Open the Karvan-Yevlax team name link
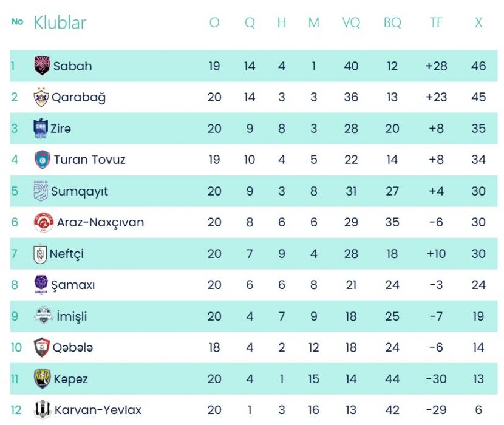This screenshot has width=504, height=425. [x=98, y=410]
